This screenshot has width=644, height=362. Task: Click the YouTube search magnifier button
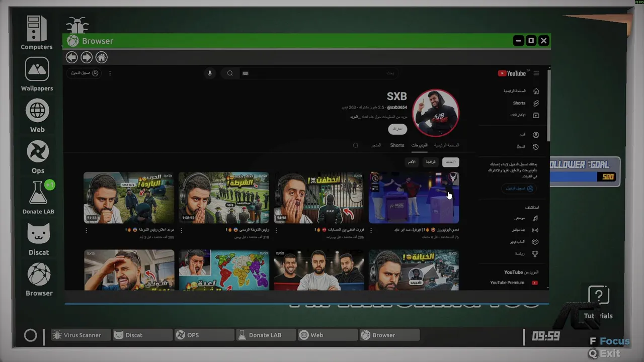(230, 73)
